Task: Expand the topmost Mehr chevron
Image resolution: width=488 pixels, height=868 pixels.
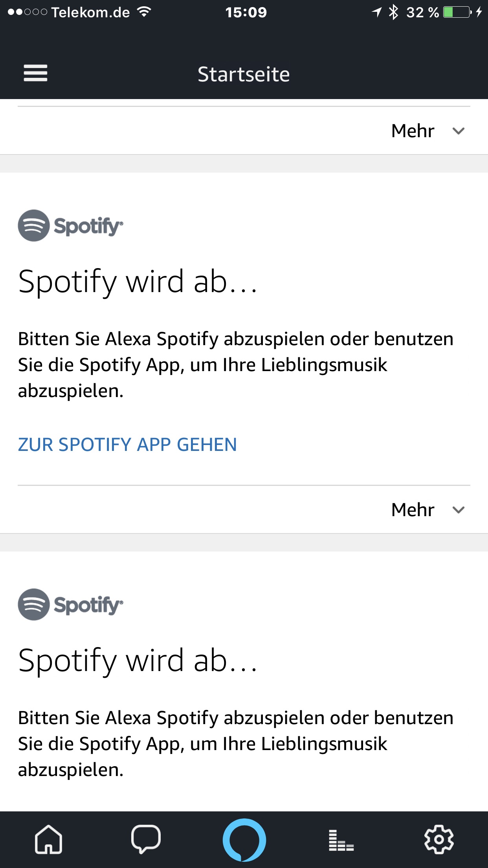Action: point(459,131)
